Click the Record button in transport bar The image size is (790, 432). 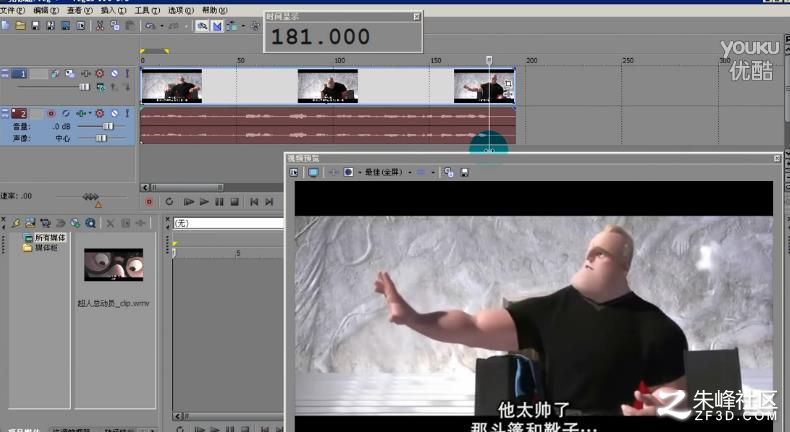149,202
